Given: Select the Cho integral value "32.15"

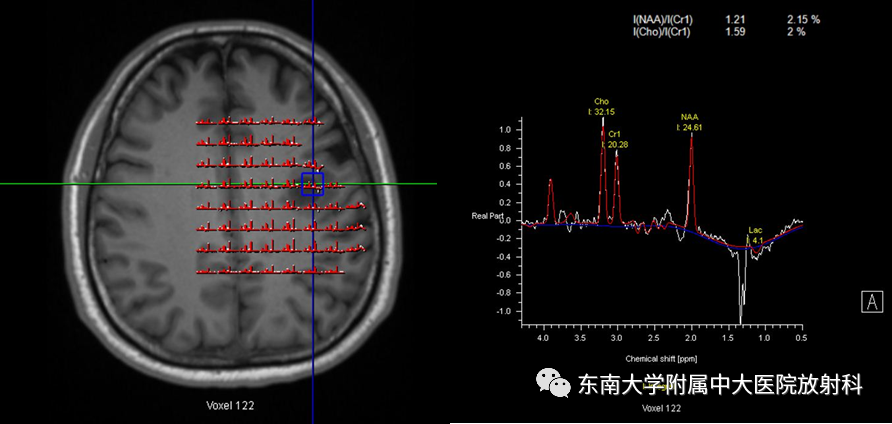Looking at the screenshot, I should (x=604, y=112).
